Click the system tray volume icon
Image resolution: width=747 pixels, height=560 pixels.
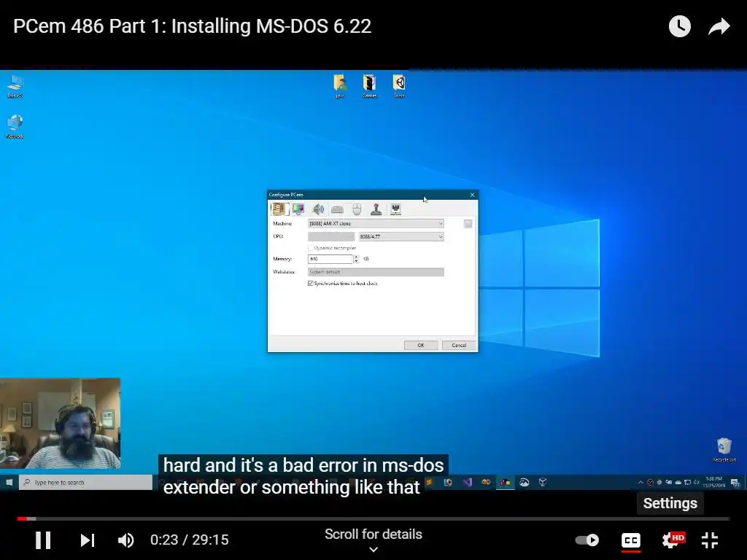[696, 483]
